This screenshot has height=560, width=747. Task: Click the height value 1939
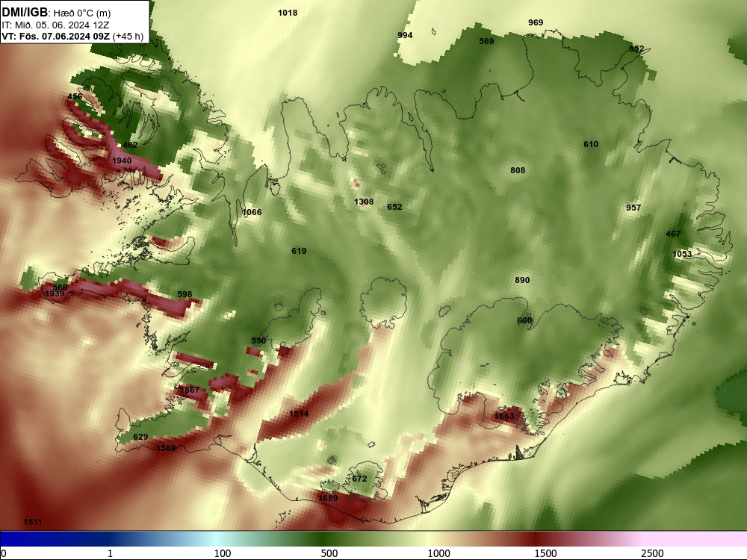pyautogui.click(x=55, y=293)
